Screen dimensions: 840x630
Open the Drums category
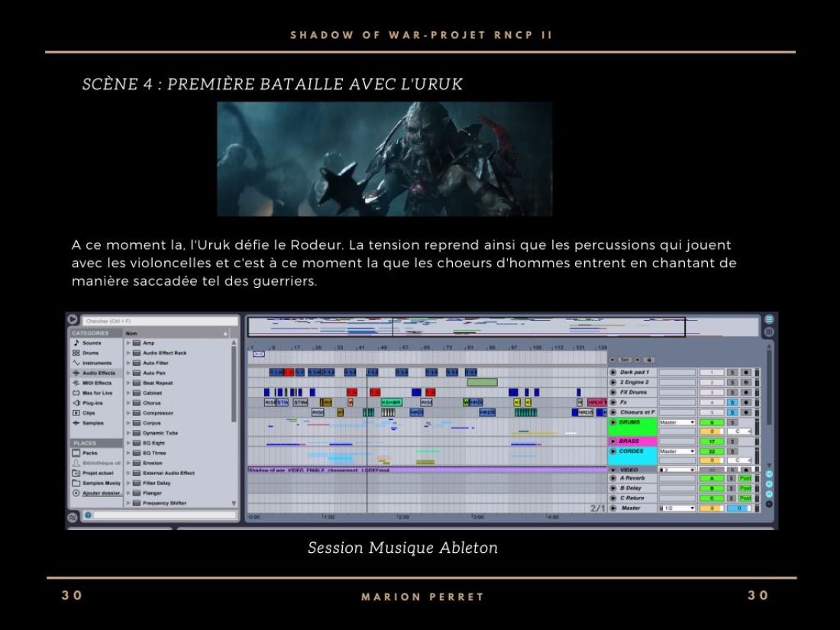point(96,354)
